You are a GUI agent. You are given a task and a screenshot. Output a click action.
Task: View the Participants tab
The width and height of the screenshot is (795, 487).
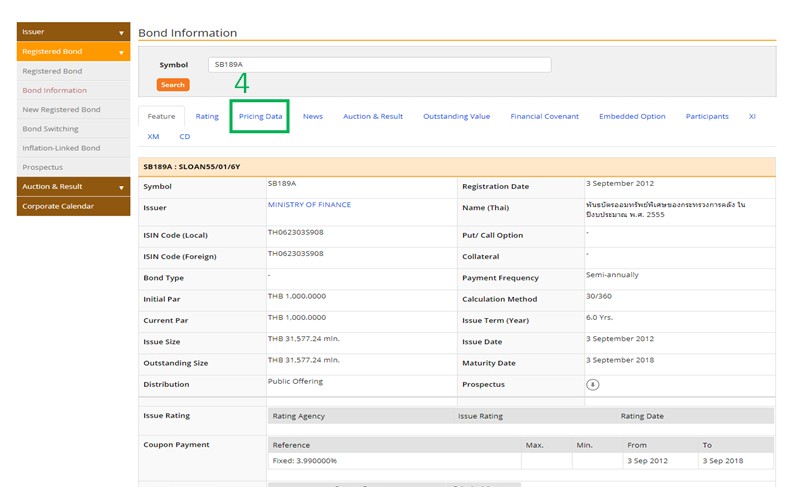coord(707,116)
